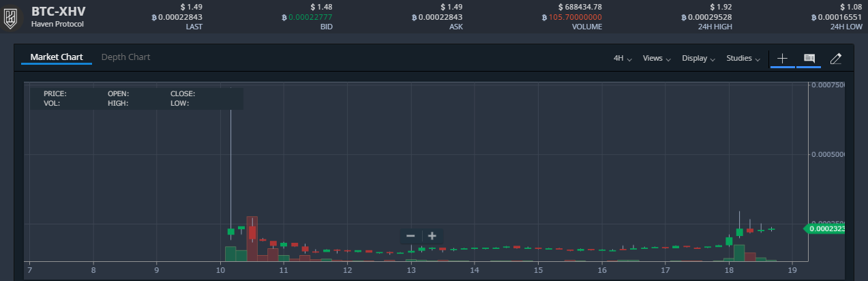The height and width of the screenshot is (281, 868).
Task: Switch to the Depth Chart tab
Action: tap(125, 57)
